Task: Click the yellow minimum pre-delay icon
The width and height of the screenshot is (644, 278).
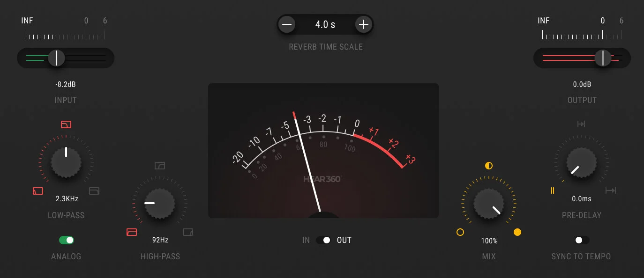Action: point(553,190)
